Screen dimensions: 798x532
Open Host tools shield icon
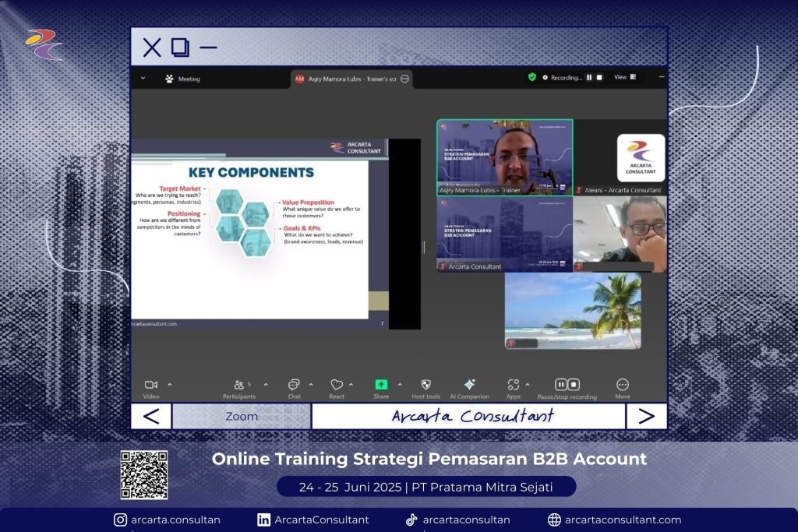coord(425,385)
